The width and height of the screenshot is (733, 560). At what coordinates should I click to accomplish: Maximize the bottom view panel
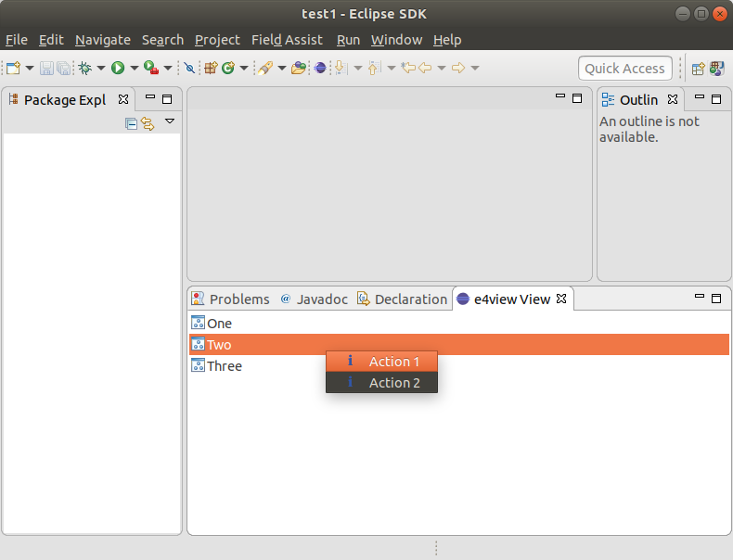[x=716, y=299]
